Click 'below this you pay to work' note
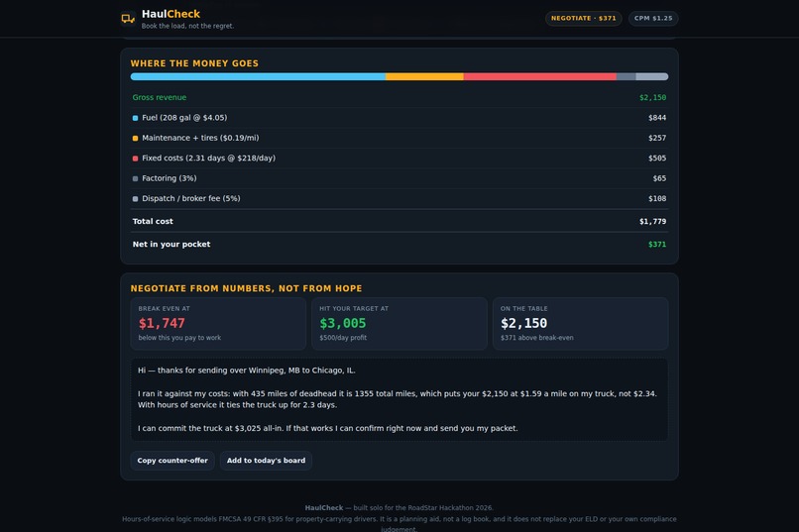This screenshot has height=532, width=799. coord(179,338)
